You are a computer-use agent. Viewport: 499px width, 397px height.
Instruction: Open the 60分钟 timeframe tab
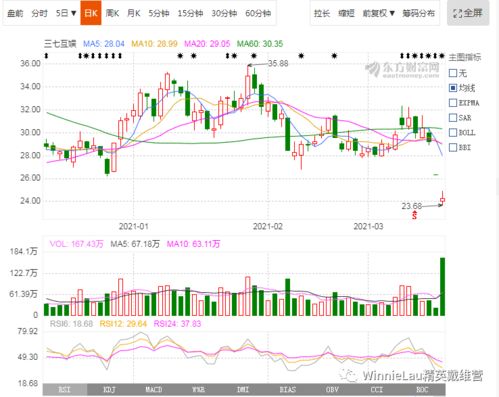tap(258, 13)
